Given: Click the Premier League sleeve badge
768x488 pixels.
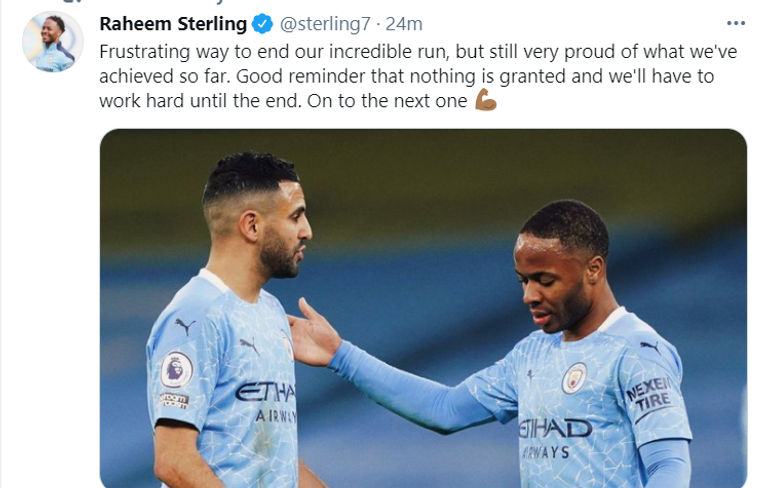Looking at the screenshot, I should [x=176, y=372].
